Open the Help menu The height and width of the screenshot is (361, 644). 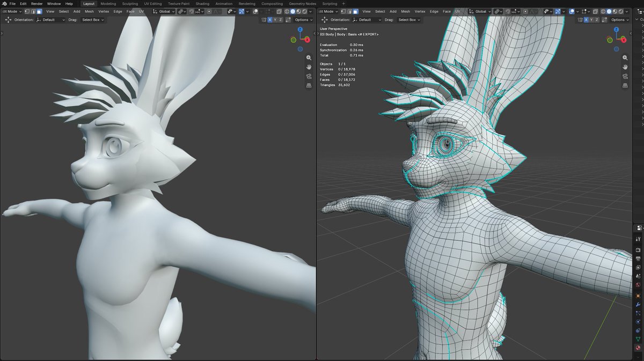click(69, 3)
